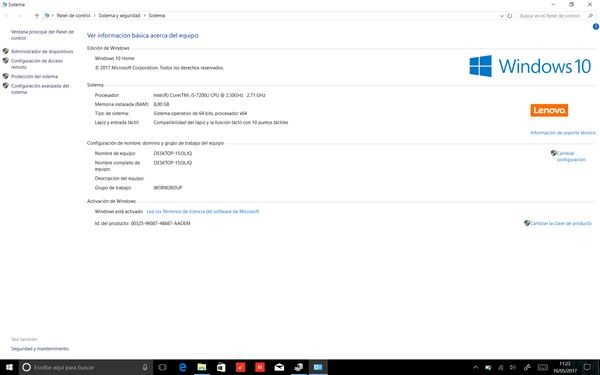Show hidden tray icons with the chevron
600x375 pixels.
[x=476, y=367]
